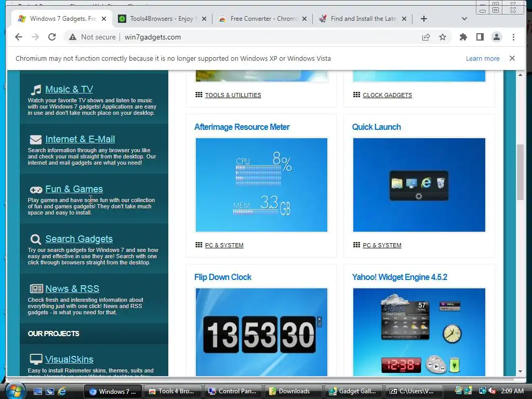Open the Flip Down Clock title link

click(x=222, y=277)
